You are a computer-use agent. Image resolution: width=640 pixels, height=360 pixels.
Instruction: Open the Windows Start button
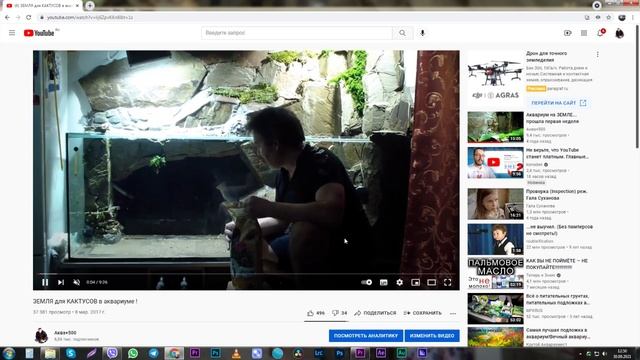click(9, 353)
